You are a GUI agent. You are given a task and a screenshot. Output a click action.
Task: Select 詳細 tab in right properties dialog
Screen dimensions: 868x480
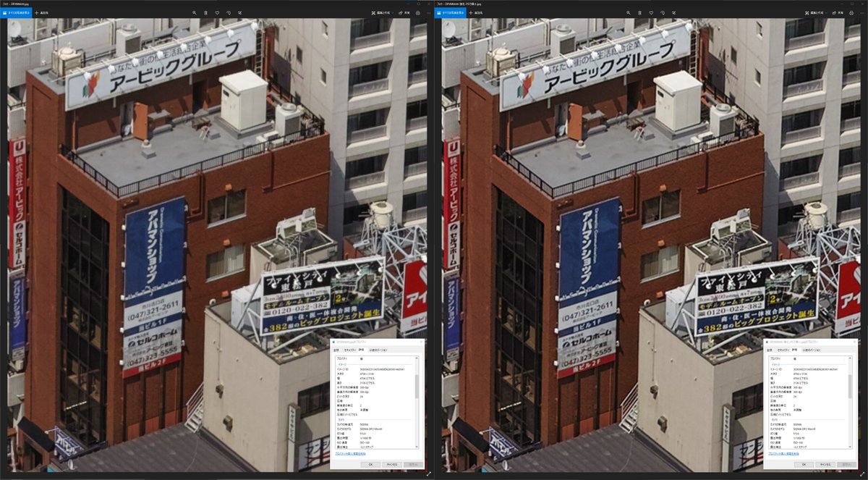pyautogui.click(x=795, y=349)
